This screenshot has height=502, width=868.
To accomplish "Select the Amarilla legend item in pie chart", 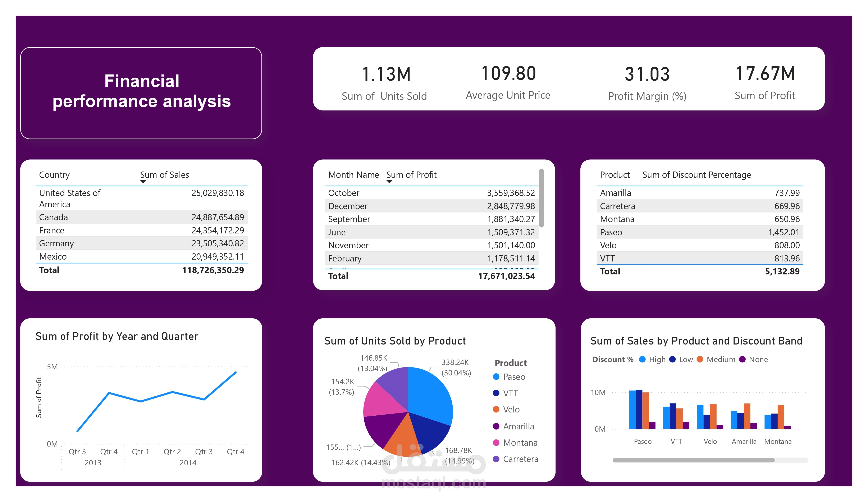I will point(513,426).
